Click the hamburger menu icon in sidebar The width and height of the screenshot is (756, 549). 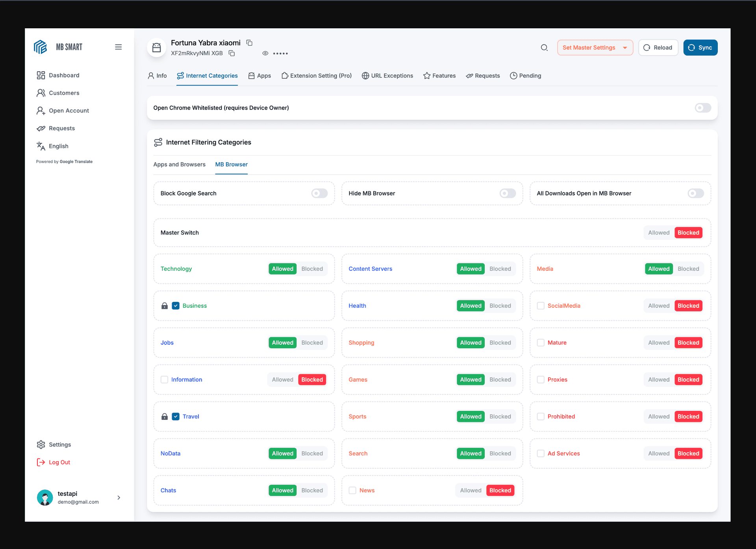[x=118, y=47]
